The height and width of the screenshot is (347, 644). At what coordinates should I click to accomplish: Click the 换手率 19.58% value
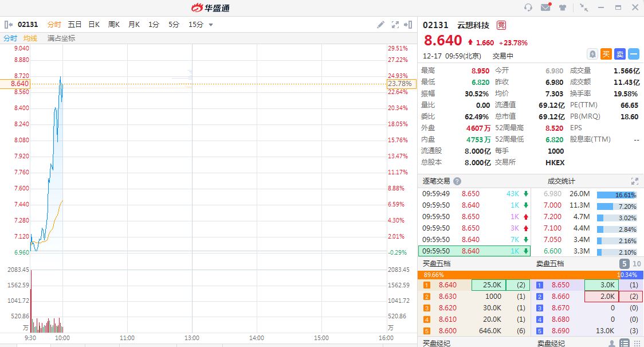pos(626,93)
